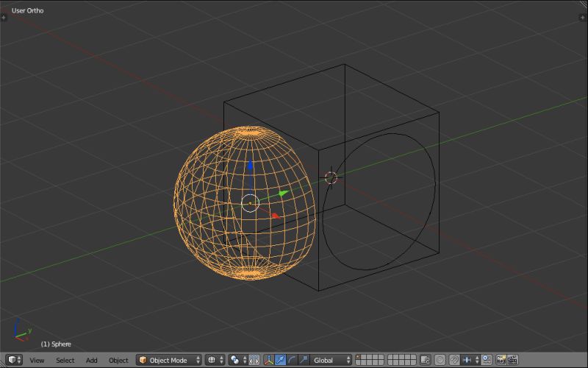Open the viewport shading selector

(215, 360)
